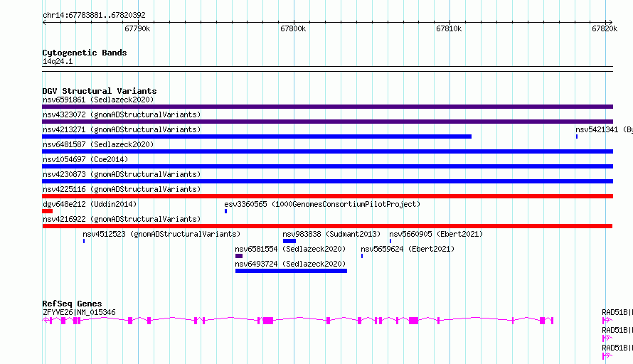
Task: Click the right arrow on the ruler
Action: (610, 22)
